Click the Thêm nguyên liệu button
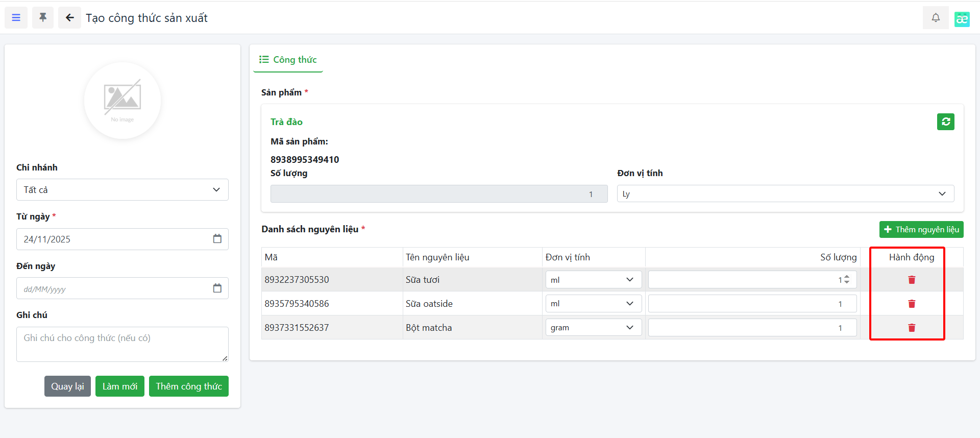The height and width of the screenshot is (438, 980). click(921, 230)
